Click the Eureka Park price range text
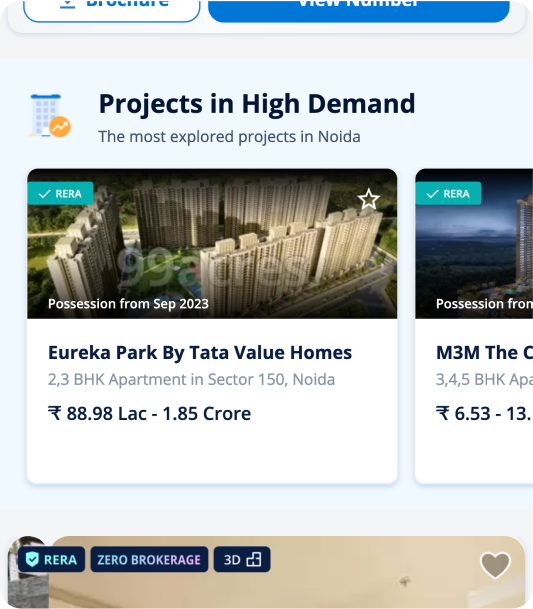 (150, 414)
